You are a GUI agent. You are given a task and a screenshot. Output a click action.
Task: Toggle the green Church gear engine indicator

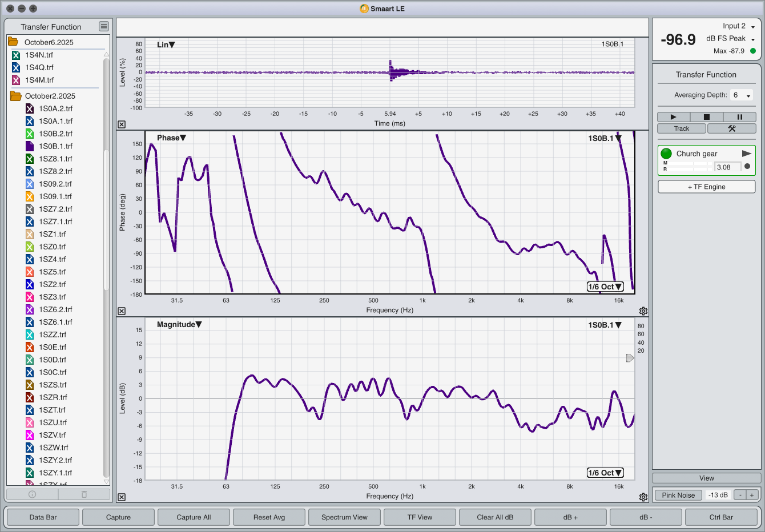666,154
